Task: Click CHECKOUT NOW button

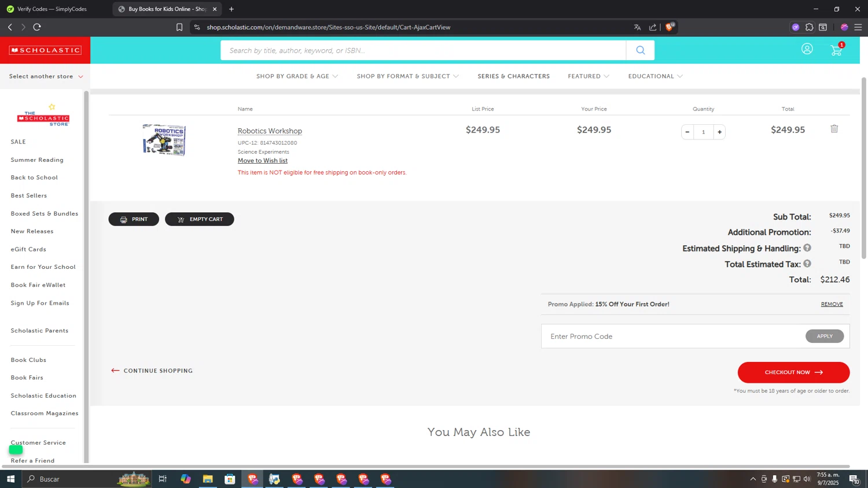Action: [x=793, y=372]
